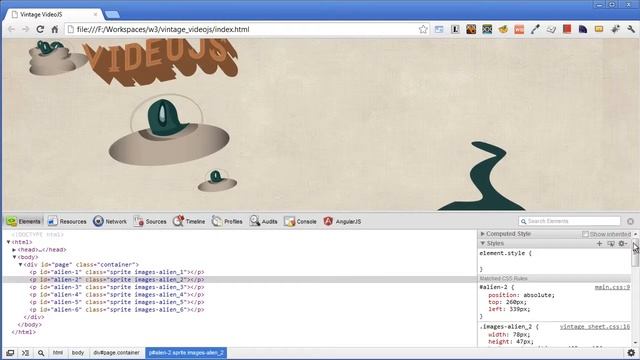Open main.css:9 source link
The width and height of the screenshot is (640, 360).
[612, 287]
